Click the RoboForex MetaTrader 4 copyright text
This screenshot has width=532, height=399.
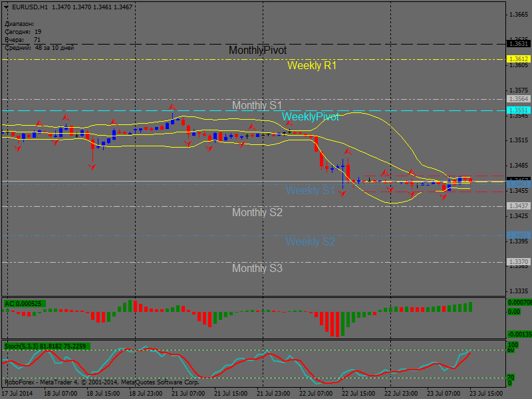click(x=101, y=382)
